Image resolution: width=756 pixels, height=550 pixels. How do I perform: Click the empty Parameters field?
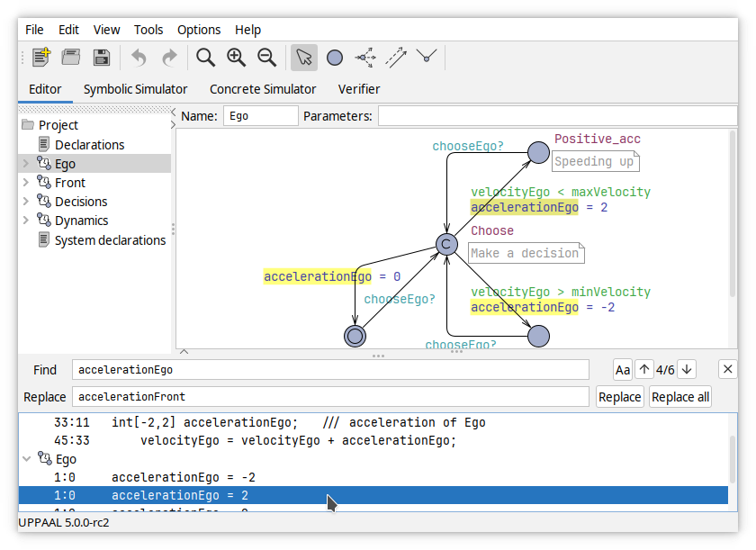[557, 116]
